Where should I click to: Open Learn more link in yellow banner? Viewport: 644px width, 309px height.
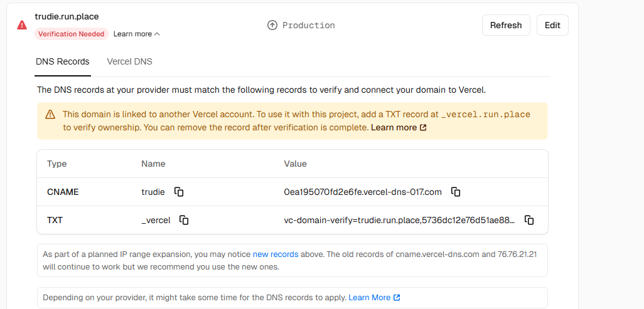[x=394, y=127]
